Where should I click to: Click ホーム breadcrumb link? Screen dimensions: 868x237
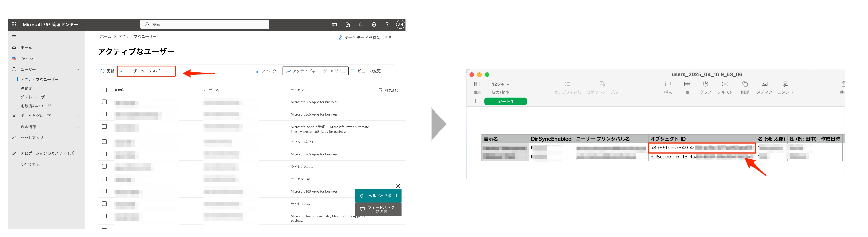105,37
